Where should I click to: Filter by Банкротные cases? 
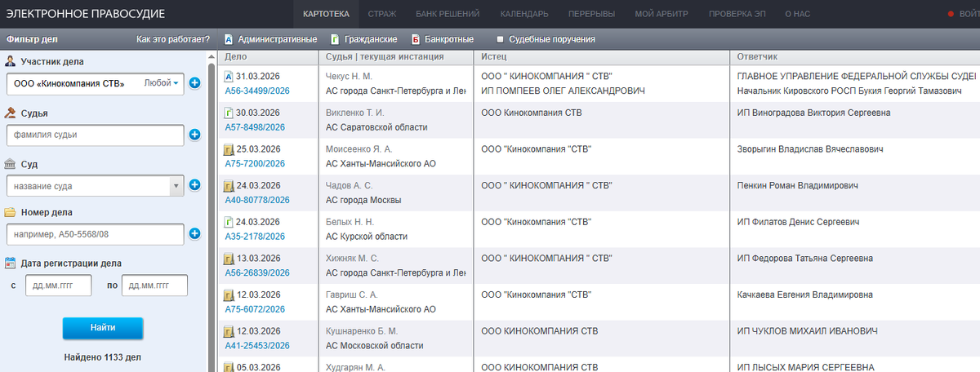(x=444, y=39)
